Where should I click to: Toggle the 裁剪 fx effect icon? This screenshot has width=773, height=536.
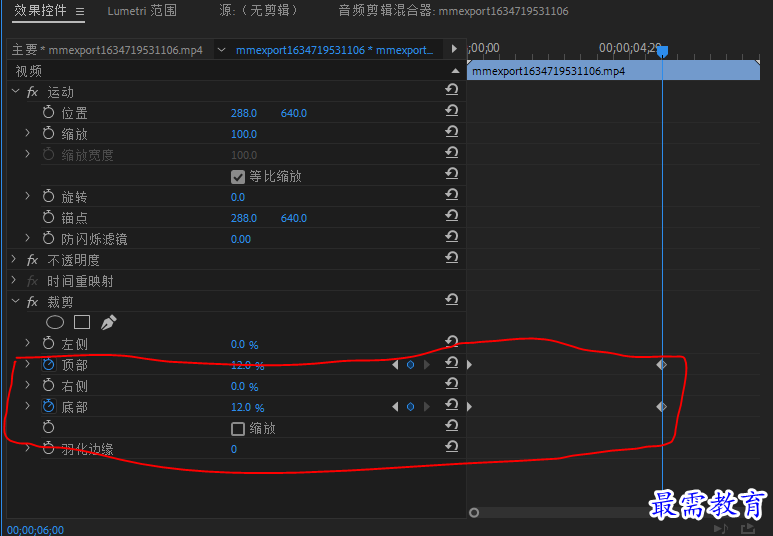point(33,302)
